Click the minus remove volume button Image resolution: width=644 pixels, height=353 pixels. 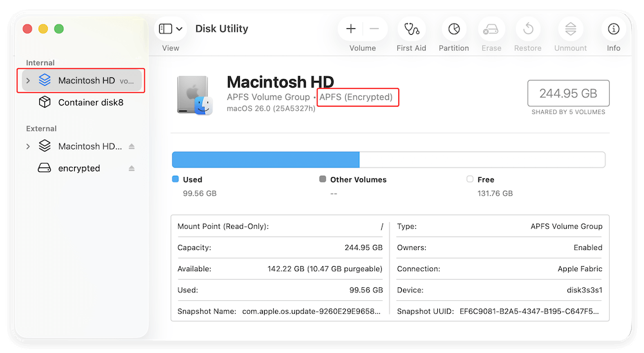point(374,29)
